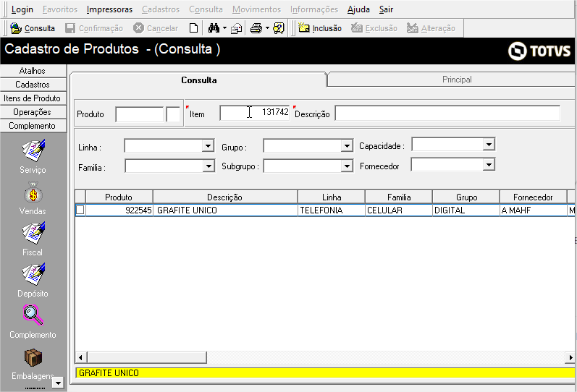Open the Cadastros menu
Image resolution: width=577 pixels, height=392 pixels.
pyautogui.click(x=161, y=9)
